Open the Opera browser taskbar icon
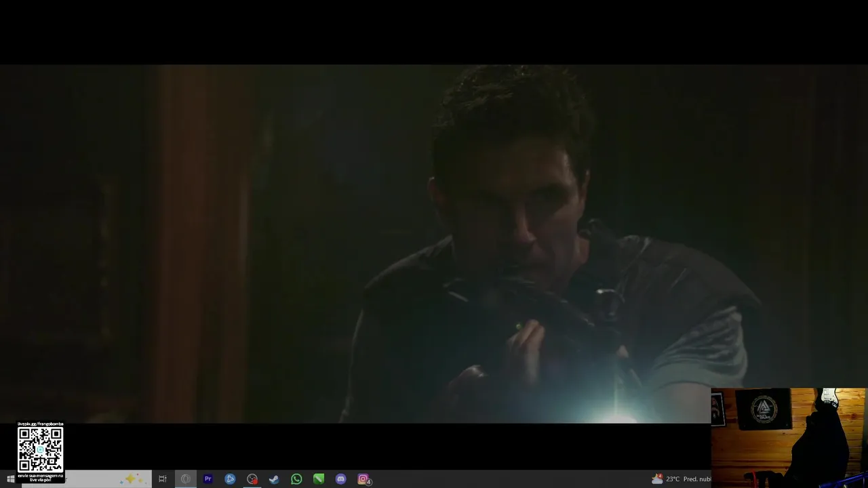Image resolution: width=868 pixels, height=488 pixels. click(x=185, y=479)
